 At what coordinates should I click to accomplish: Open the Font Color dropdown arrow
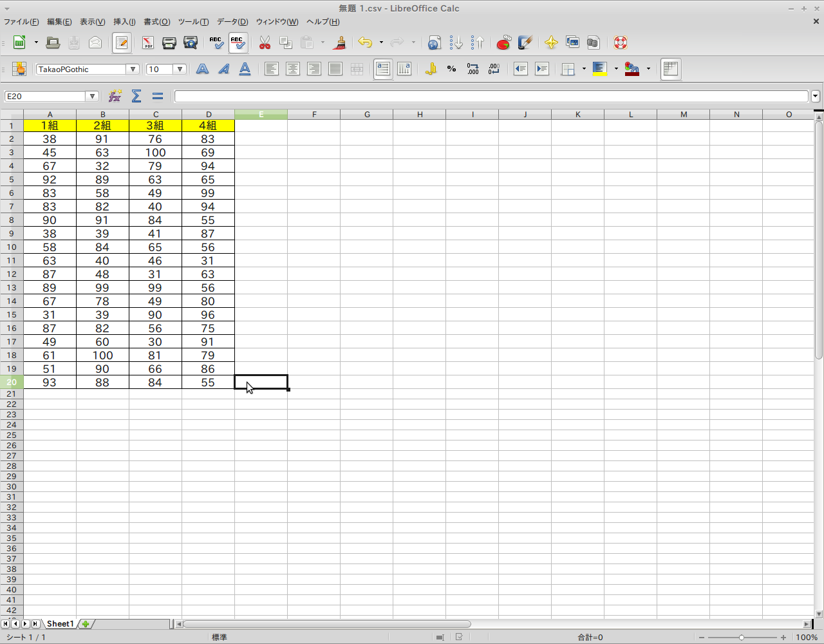point(648,69)
